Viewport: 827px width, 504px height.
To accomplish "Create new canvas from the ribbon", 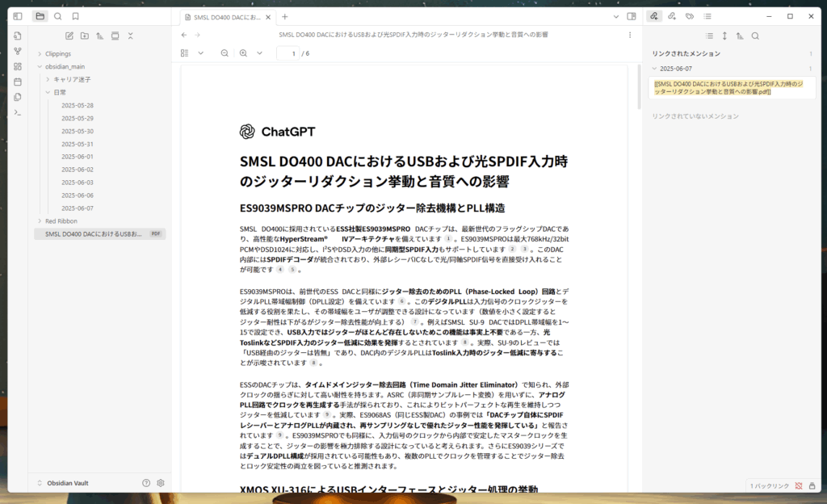I will click(18, 66).
